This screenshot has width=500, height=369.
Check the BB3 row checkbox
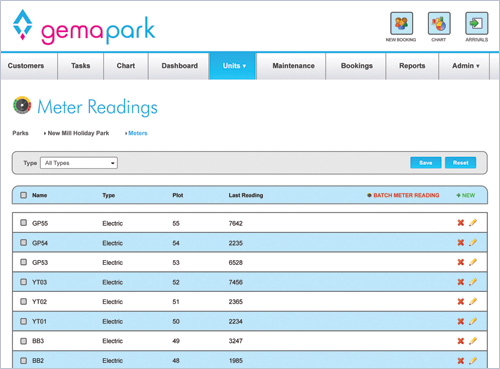click(x=23, y=341)
